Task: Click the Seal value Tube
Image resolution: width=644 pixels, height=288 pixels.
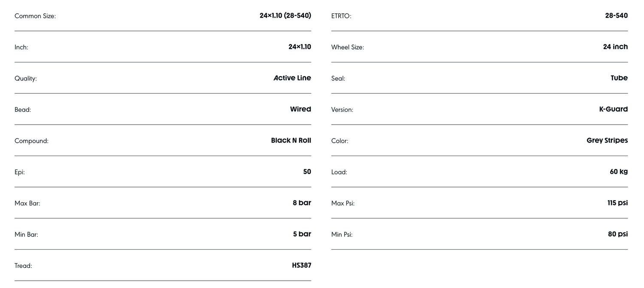Action: click(619, 78)
